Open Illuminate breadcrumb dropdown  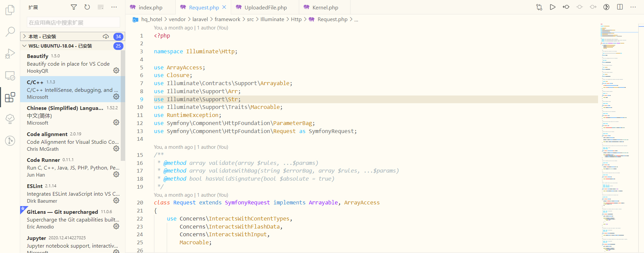(272, 19)
